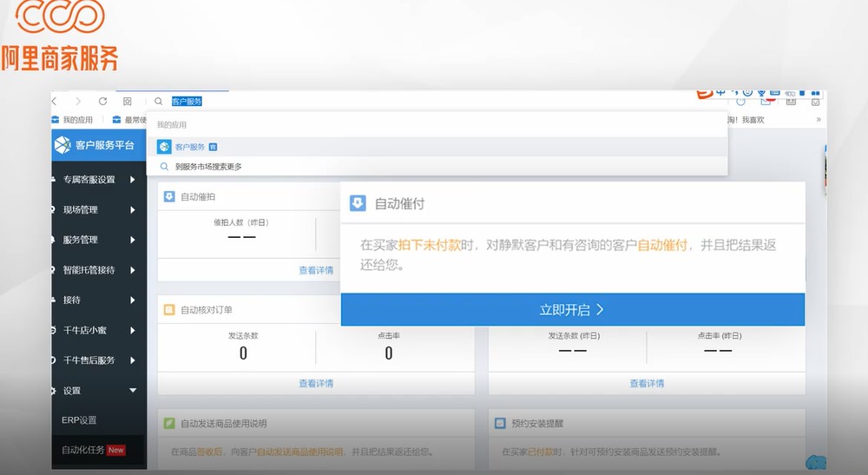Image resolution: width=868 pixels, height=475 pixels.
Task: Expand the 现场管理 sidebar arrow
Action: click(132, 210)
